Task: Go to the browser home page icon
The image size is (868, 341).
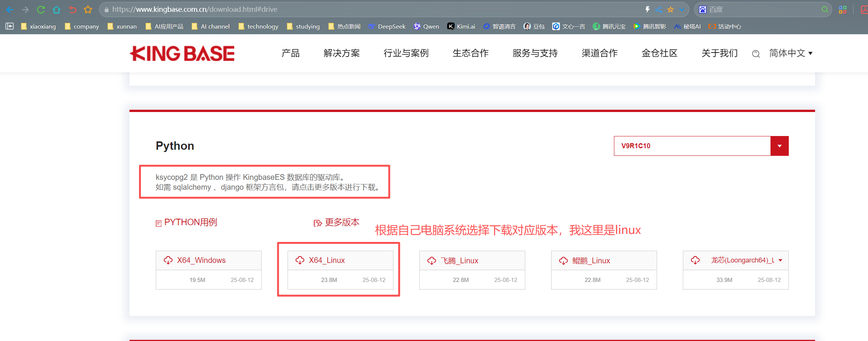Action: (56, 10)
